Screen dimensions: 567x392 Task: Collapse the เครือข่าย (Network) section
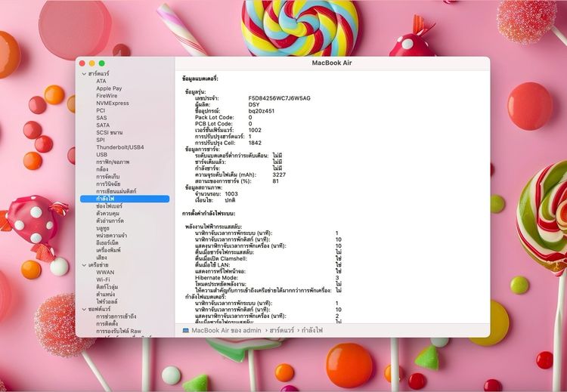[x=82, y=265]
